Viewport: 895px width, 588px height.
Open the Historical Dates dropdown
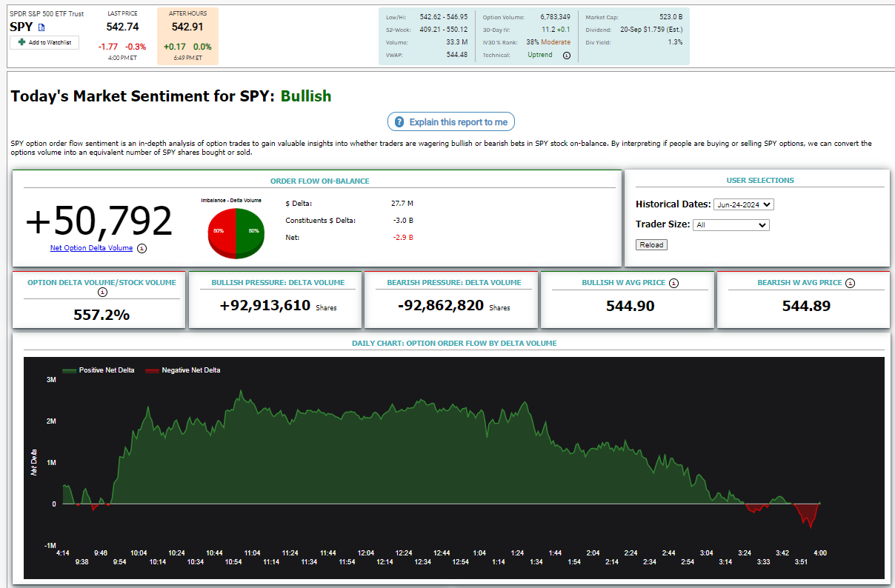(x=743, y=204)
